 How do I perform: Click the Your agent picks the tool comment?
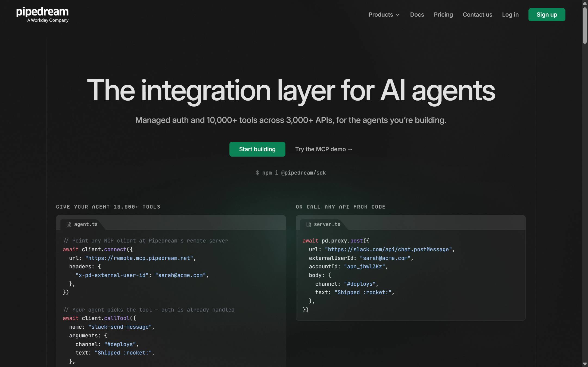[148, 310]
